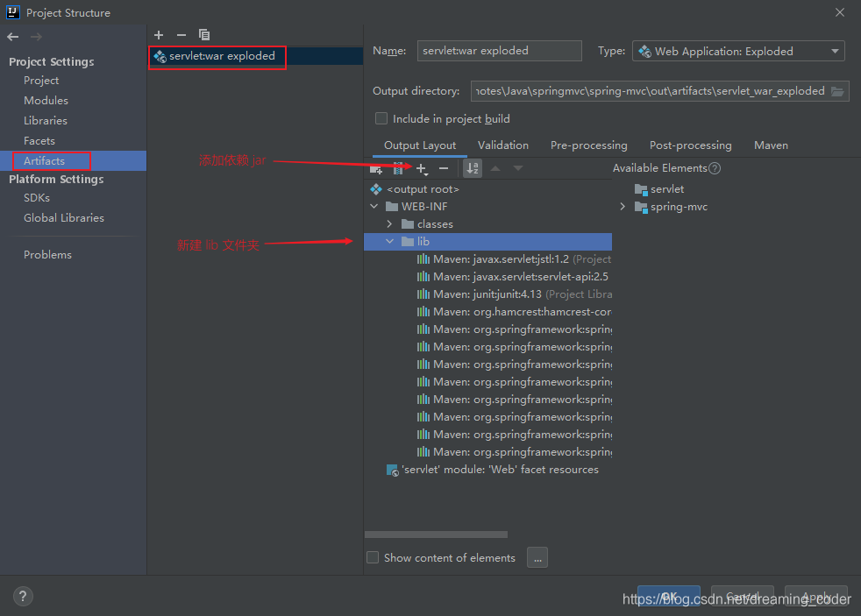
Task: Click Remove minus icon in layout toolbar
Action: pos(444,168)
